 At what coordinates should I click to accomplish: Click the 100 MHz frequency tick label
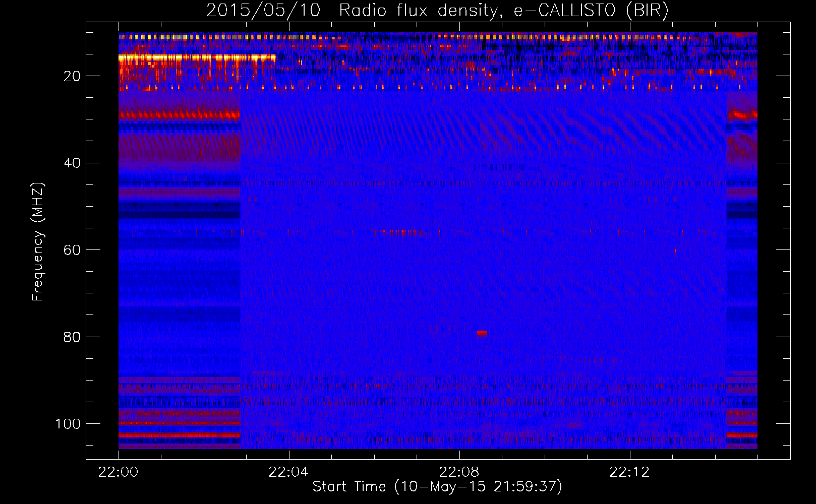[68, 424]
